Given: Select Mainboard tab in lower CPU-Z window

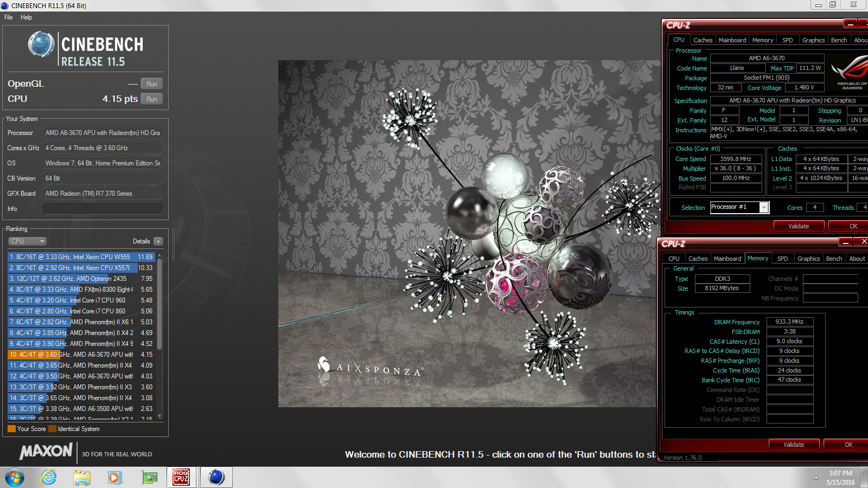Looking at the screenshot, I should pyautogui.click(x=727, y=259).
